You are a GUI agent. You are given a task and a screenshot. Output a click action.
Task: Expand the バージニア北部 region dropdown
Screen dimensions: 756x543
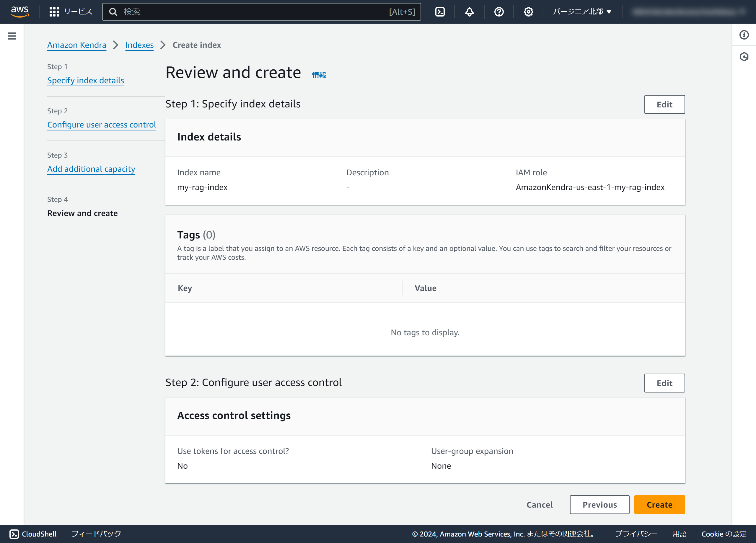582,12
